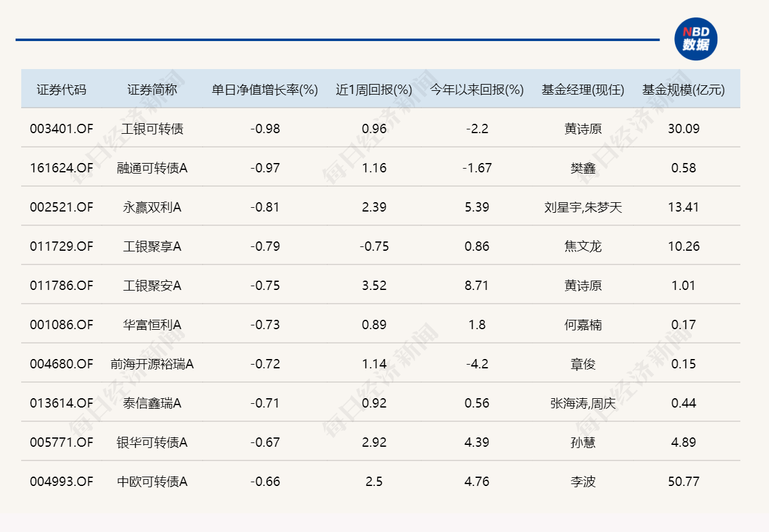Select manager 樊鑫

tap(583, 168)
